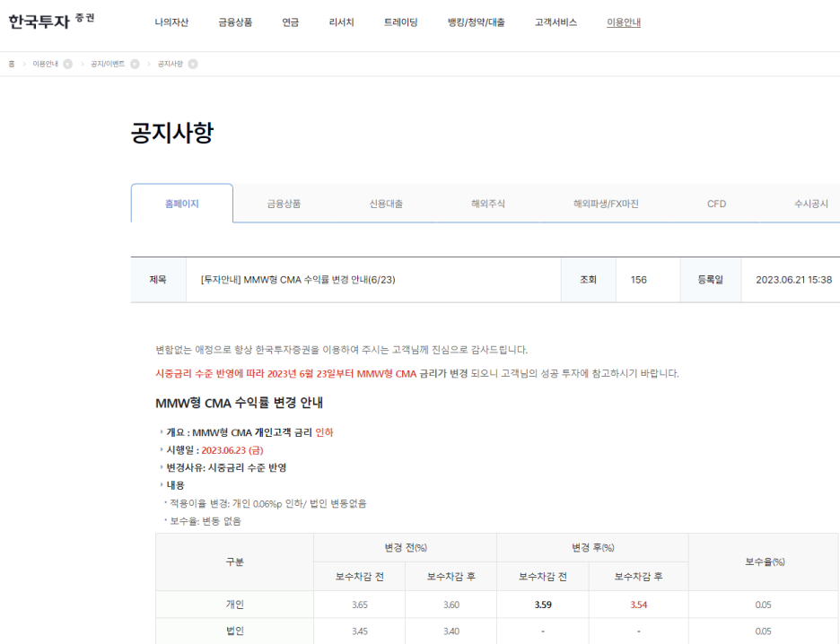This screenshot has height=644, width=840.
Task: Expand the 이용안내 breadcrumb dropdown arrow
Action: point(68,65)
